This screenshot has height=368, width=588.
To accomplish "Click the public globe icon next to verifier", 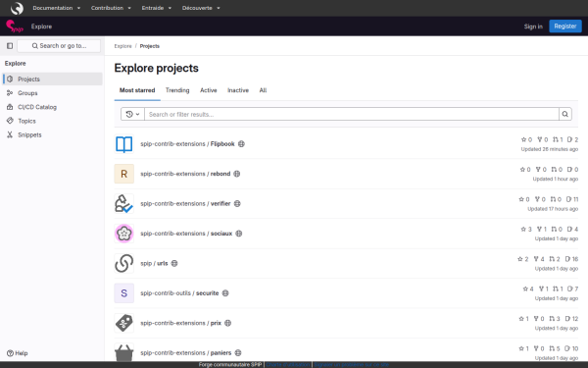I will 237,203.
